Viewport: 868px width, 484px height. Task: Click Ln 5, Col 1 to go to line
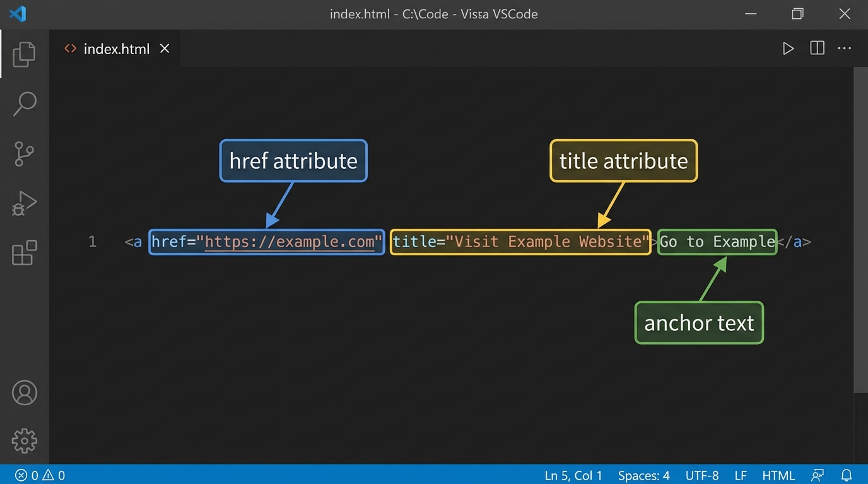[x=572, y=475]
